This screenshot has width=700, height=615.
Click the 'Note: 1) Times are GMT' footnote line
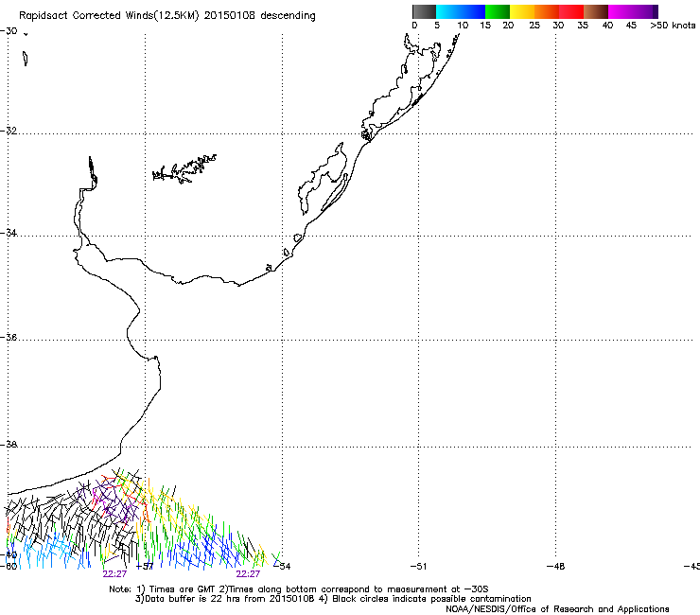(x=299, y=589)
